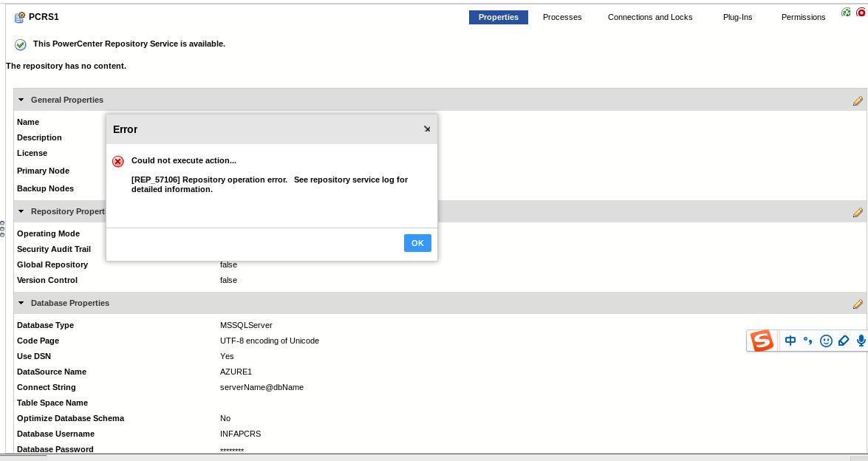
Task: Click the masked Database Password value
Action: 232,450
